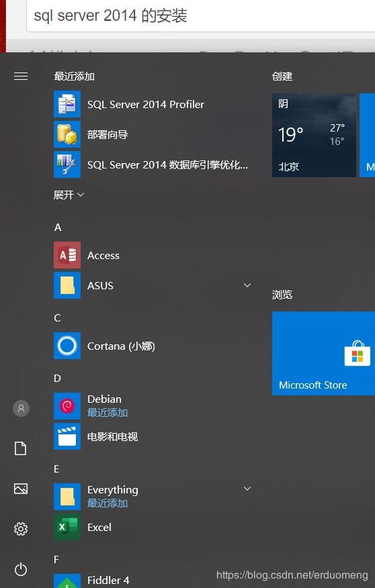This screenshot has height=588, width=375.
Task: Open the 北京 weather tile
Action: tap(315, 136)
